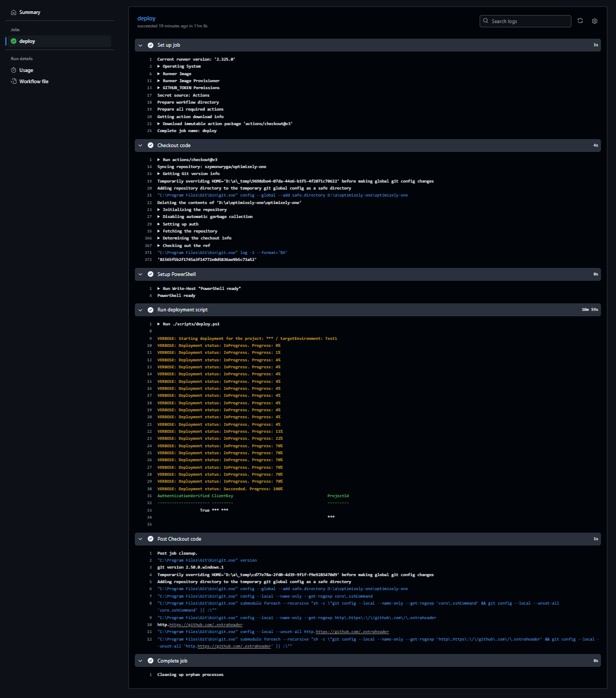Viewport: 616px width, 698px height.
Task: Open log settings with the gear icon
Action: click(x=594, y=21)
